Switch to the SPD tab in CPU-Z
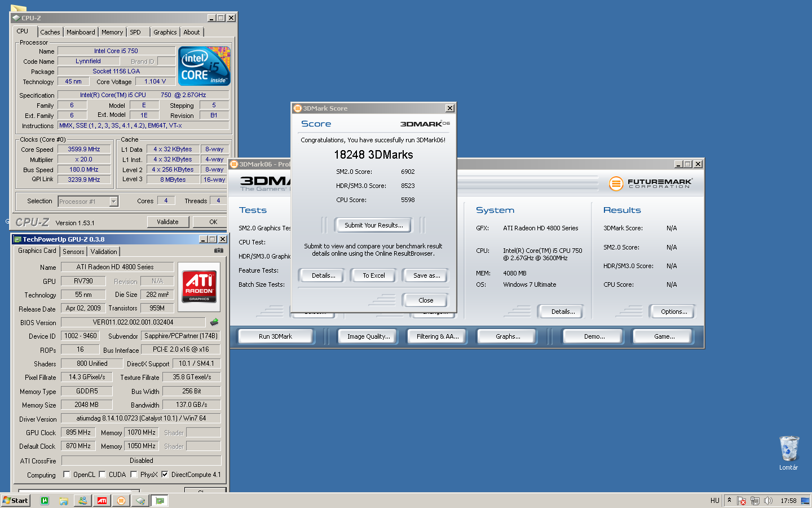This screenshot has height=508, width=812. (x=135, y=32)
